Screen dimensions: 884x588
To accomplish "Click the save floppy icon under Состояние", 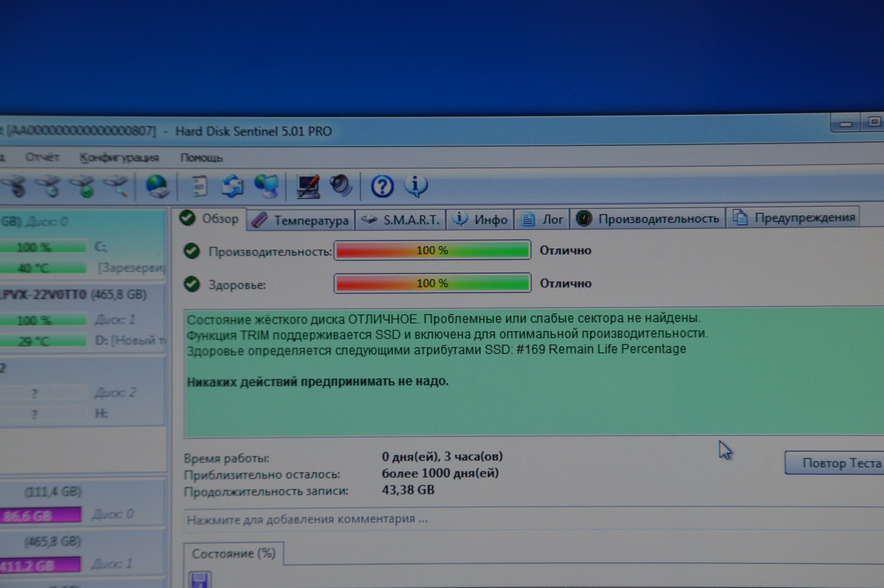I will [x=200, y=580].
